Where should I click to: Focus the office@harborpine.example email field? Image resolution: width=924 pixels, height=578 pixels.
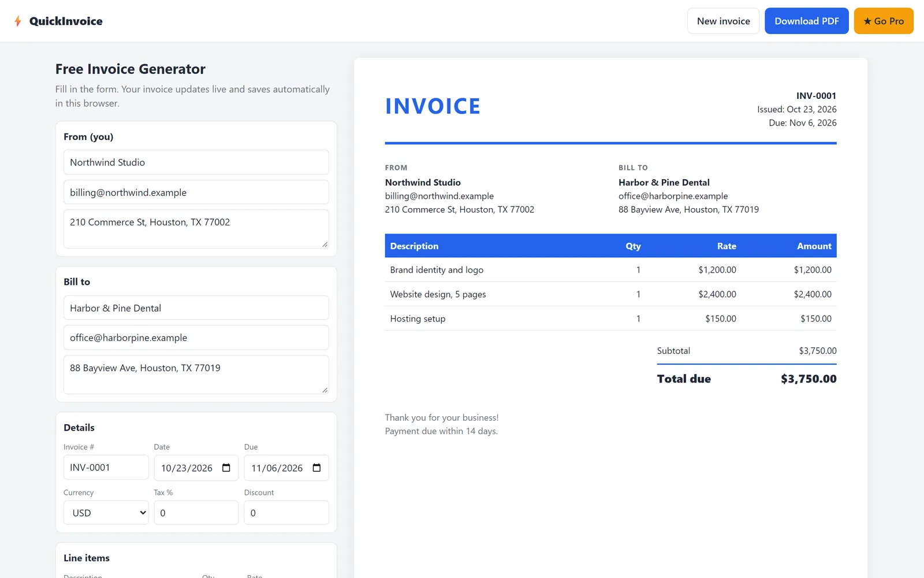tap(196, 338)
